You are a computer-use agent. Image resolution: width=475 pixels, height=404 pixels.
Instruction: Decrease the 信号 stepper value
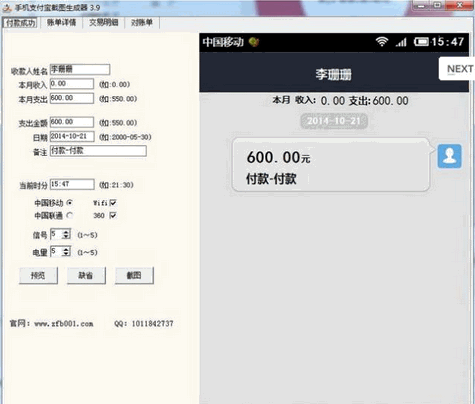(66, 236)
